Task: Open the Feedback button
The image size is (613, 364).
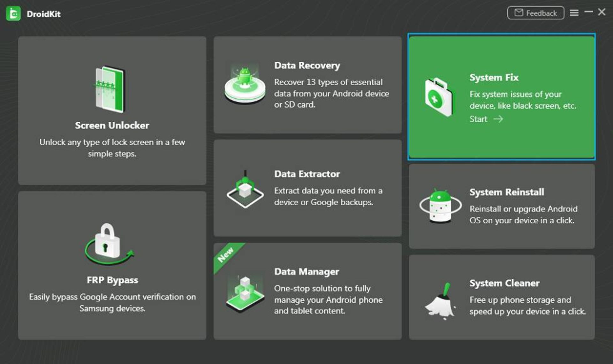Action: click(535, 13)
